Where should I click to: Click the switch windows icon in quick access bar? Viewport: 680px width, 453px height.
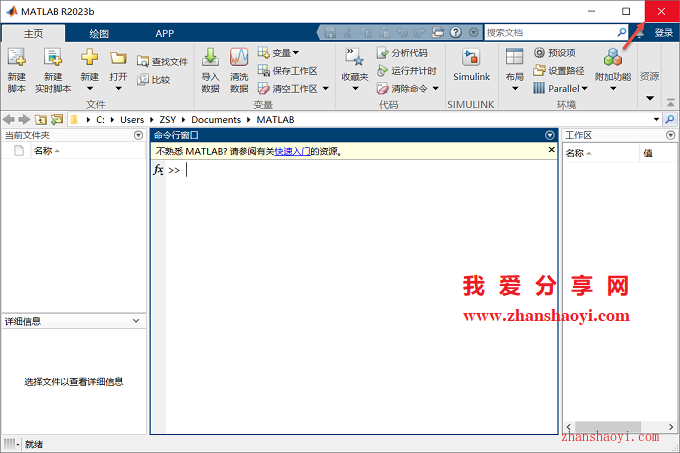[x=438, y=33]
